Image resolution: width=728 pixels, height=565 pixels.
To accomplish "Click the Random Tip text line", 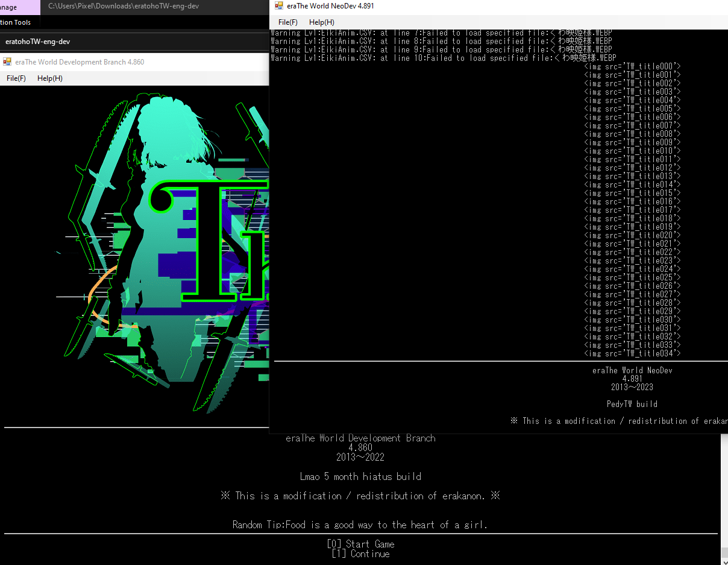I will (x=360, y=525).
